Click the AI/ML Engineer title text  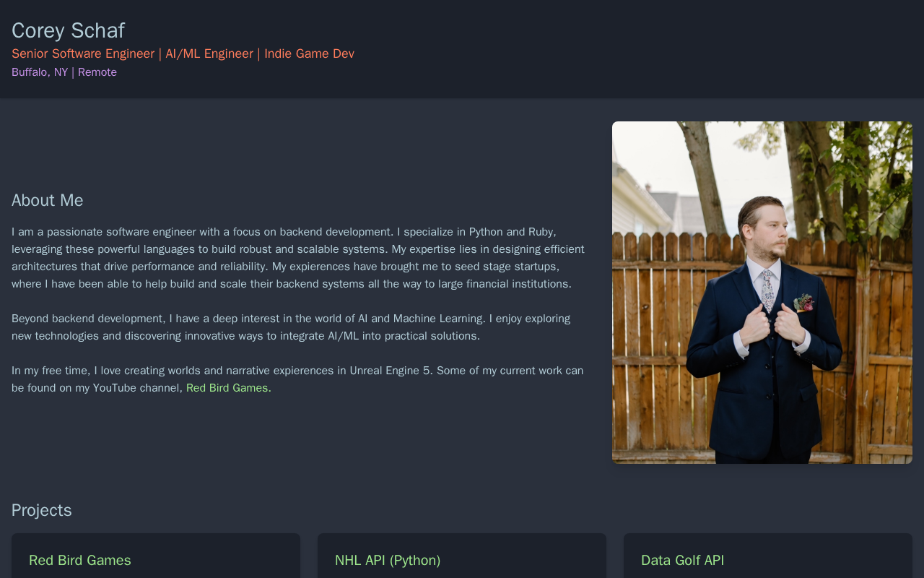pyautogui.click(x=209, y=53)
